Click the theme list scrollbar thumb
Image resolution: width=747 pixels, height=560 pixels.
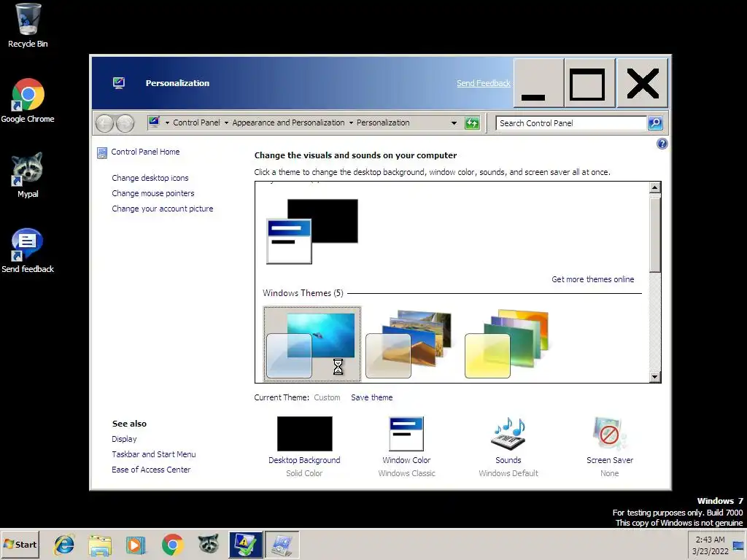coord(655,234)
